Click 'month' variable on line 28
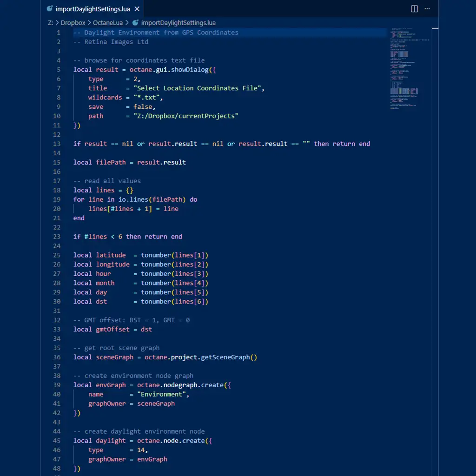 pos(105,283)
